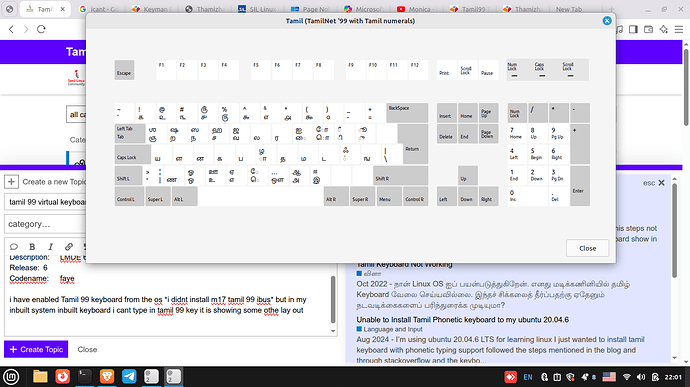Click the similar topics panel scrollbar
The height and width of the screenshot is (387, 690).
pyautogui.click(x=674, y=231)
